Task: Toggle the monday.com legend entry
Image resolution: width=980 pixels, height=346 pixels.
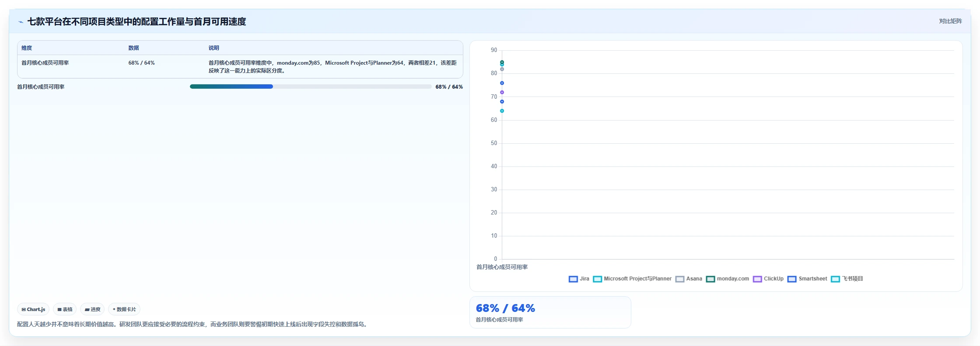Action: 728,279
